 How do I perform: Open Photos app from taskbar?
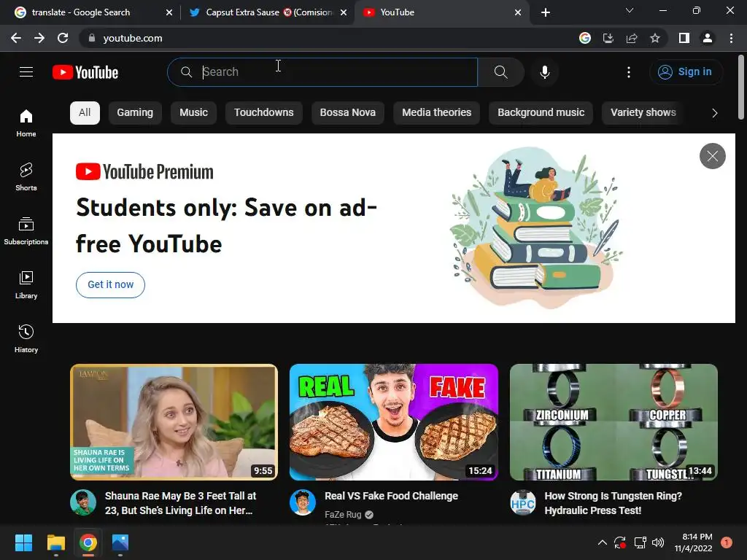coord(120,542)
